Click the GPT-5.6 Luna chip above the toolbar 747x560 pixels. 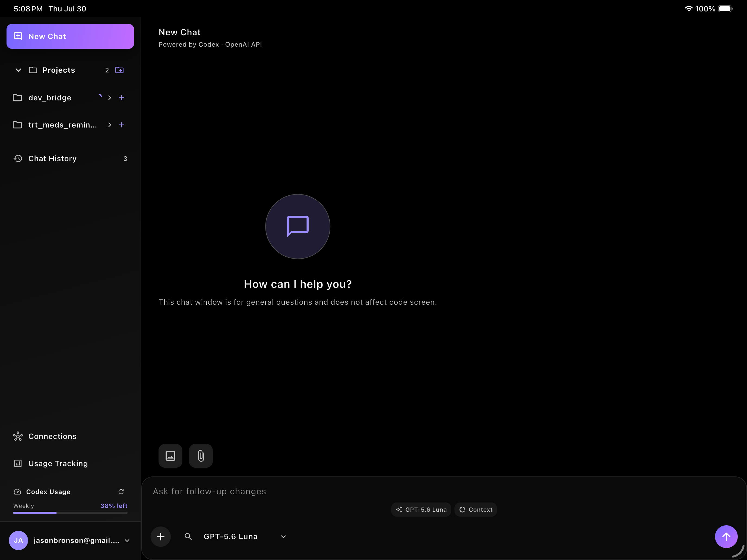pos(421,509)
